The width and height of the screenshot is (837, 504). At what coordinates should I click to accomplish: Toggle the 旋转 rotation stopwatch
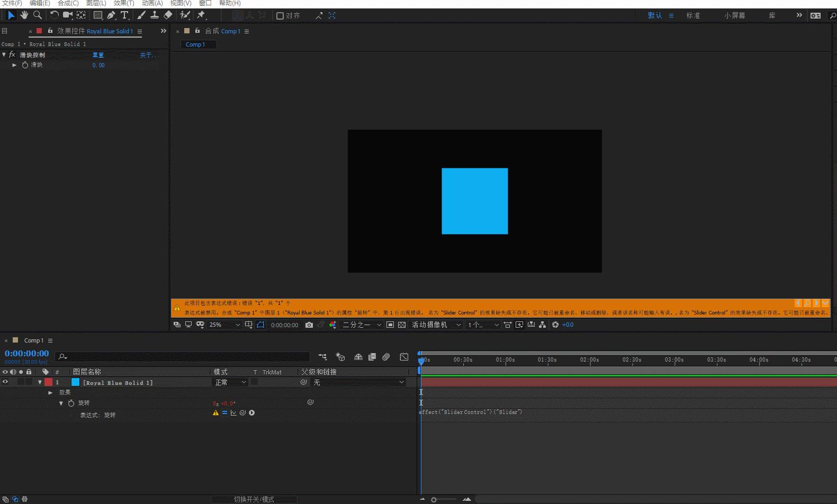point(71,403)
